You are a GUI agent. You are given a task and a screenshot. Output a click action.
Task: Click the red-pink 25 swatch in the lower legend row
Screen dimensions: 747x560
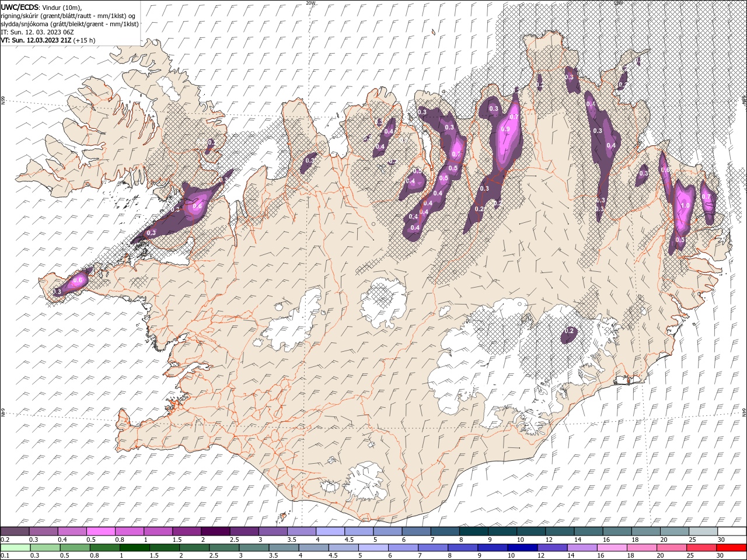[702, 548]
